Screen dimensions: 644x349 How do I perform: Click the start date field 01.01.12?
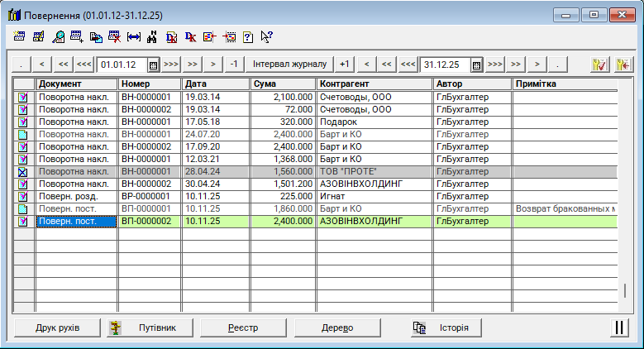click(122, 65)
